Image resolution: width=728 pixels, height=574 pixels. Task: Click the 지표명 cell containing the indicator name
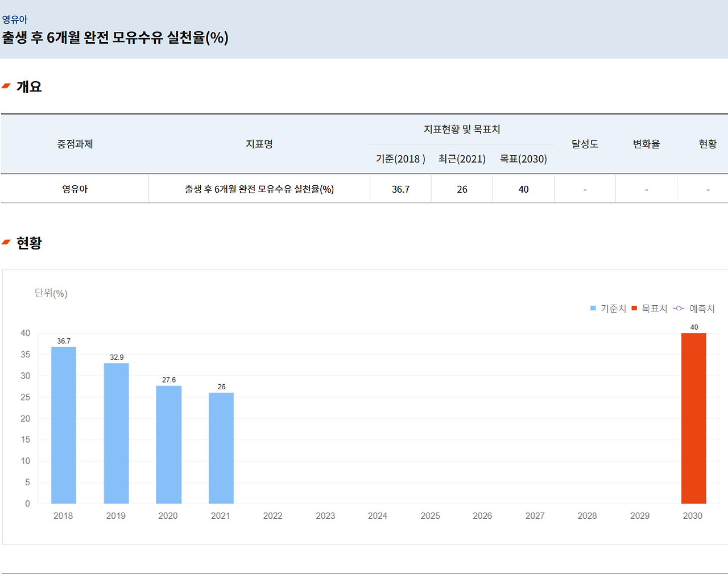[259, 188]
